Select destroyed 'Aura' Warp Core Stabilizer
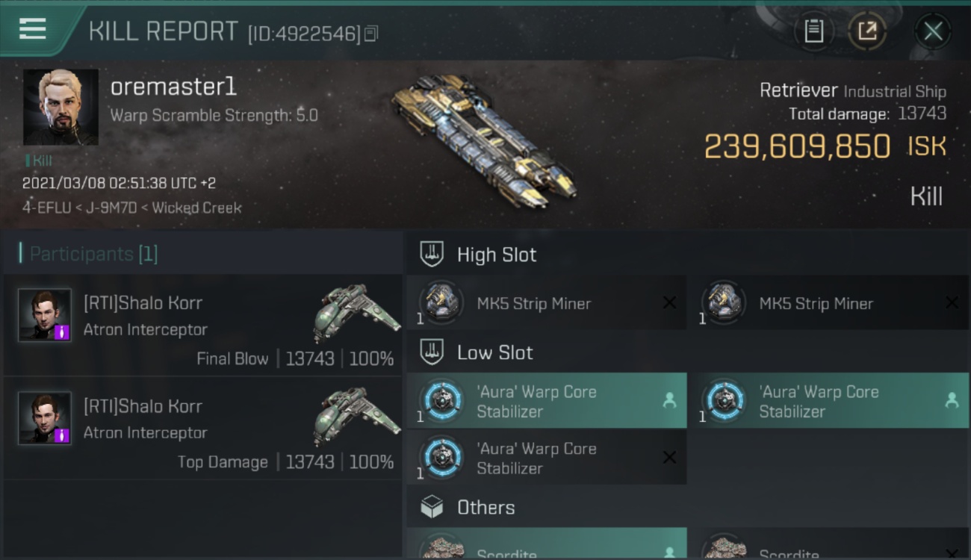This screenshot has height=560, width=971. (x=546, y=458)
